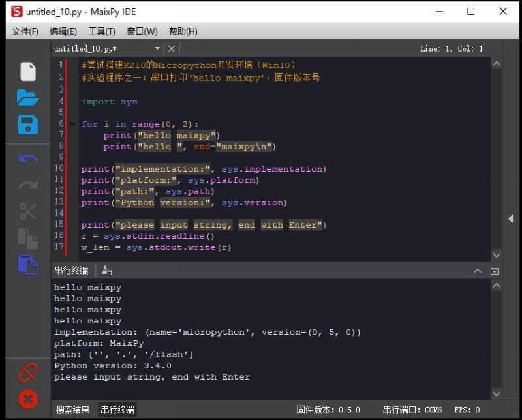Image resolution: width=522 pixels, height=420 pixels.
Task: Open the 帮助(H) menu
Action: click(183, 31)
